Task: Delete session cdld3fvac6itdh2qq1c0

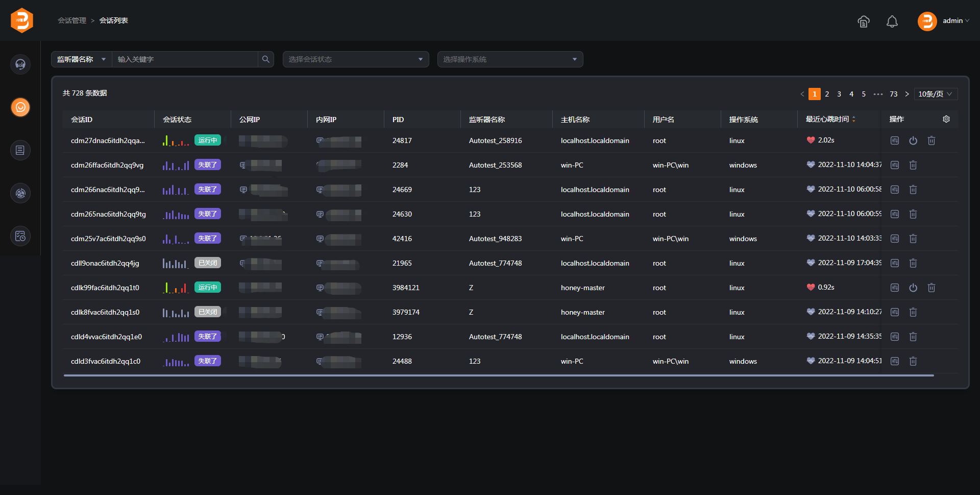Action: click(913, 361)
